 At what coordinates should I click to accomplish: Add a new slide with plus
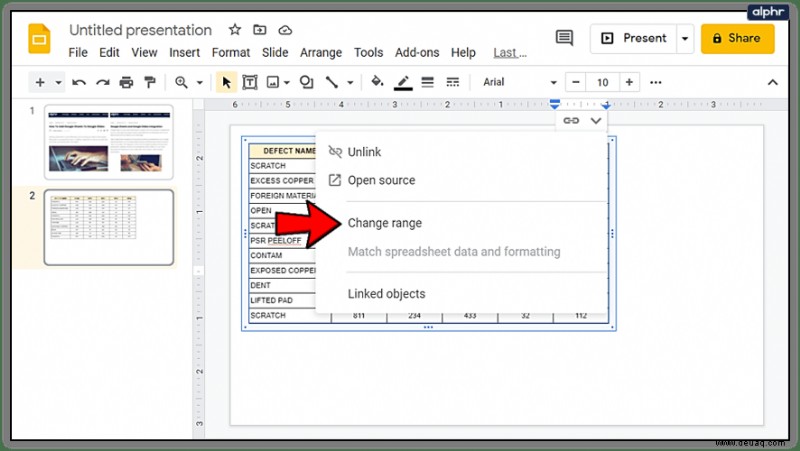[x=40, y=82]
